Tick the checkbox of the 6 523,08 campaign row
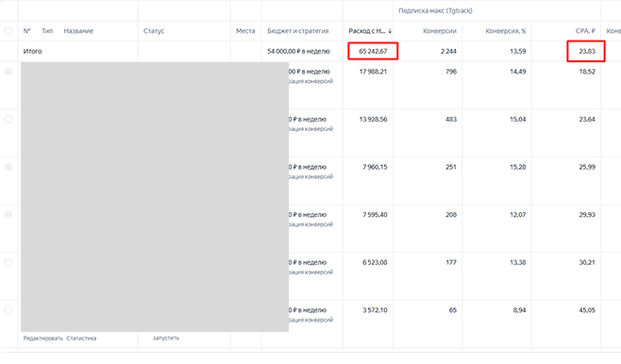The height and width of the screenshot is (364, 621). (8, 263)
